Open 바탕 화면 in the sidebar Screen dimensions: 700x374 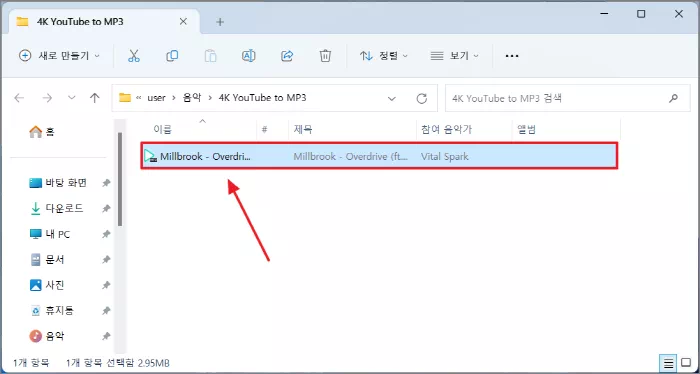coord(58,183)
